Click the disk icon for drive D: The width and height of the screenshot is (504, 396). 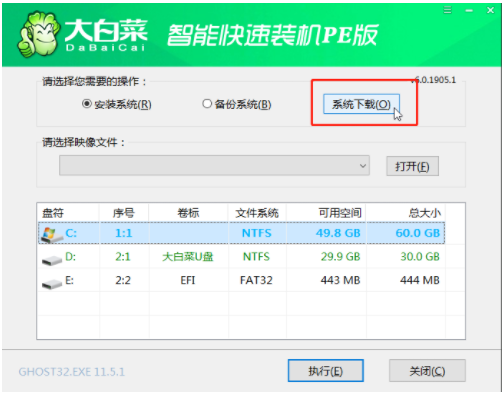(x=52, y=260)
